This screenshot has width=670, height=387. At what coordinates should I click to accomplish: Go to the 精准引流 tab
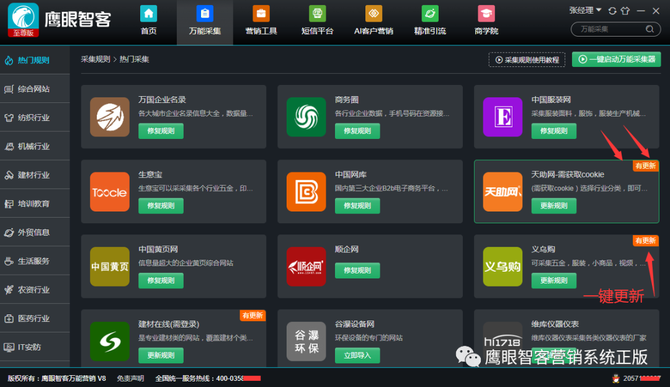pyautogui.click(x=430, y=21)
